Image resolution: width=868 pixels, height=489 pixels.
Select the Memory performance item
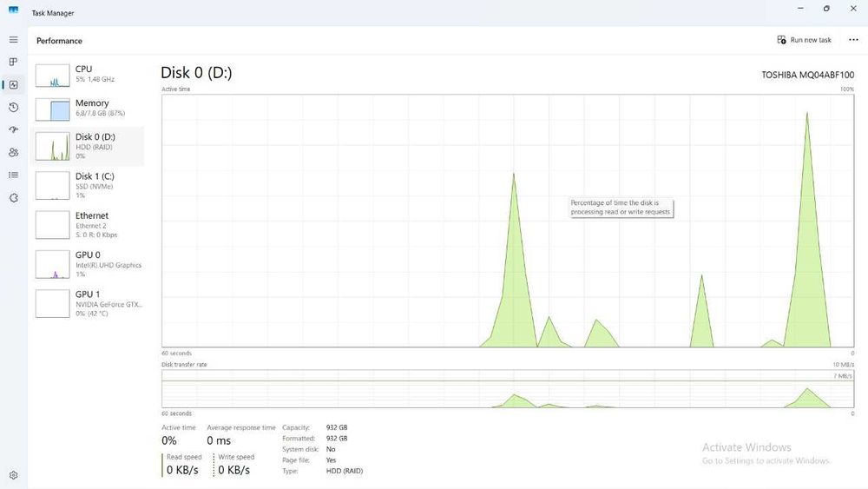coord(88,109)
